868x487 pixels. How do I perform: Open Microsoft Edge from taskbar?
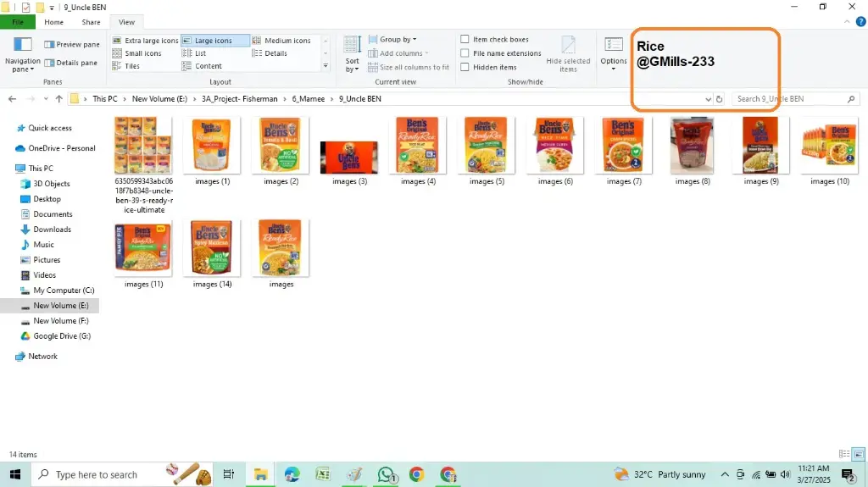coord(292,474)
